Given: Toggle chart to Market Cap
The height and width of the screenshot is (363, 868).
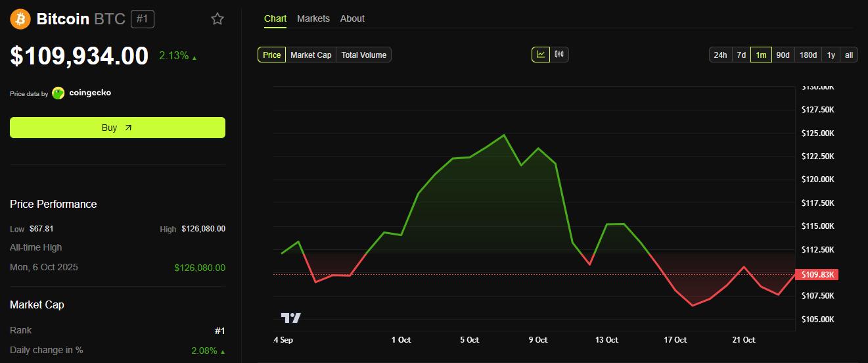Looking at the screenshot, I should (x=311, y=55).
